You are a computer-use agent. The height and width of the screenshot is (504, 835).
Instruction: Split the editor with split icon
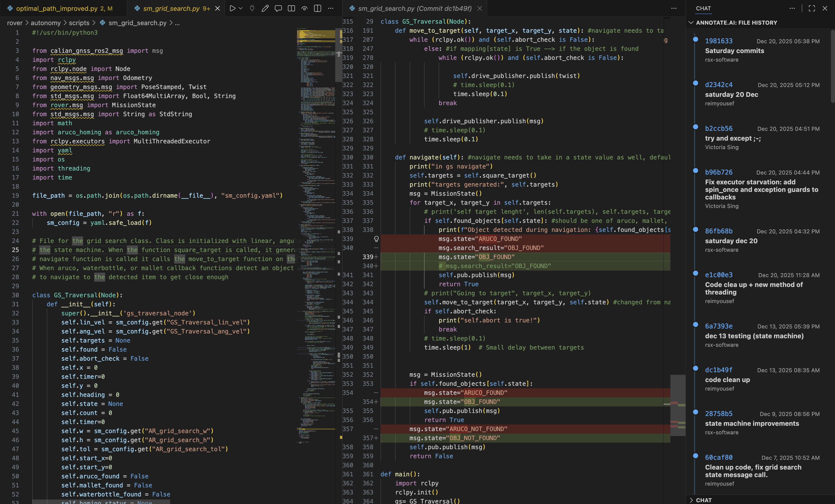pos(318,9)
